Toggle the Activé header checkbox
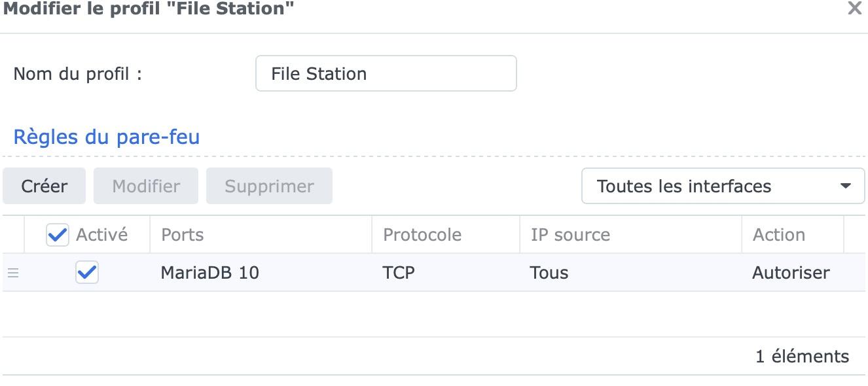 coord(58,235)
